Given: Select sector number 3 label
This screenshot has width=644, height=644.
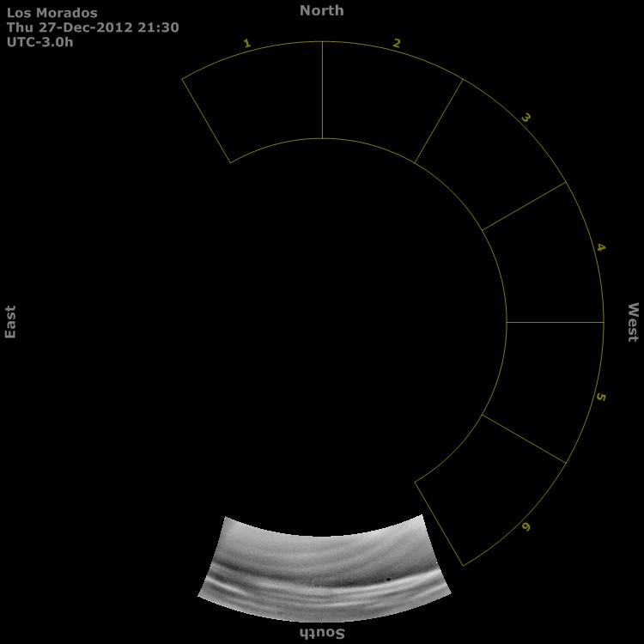Looking at the screenshot, I should [526, 118].
